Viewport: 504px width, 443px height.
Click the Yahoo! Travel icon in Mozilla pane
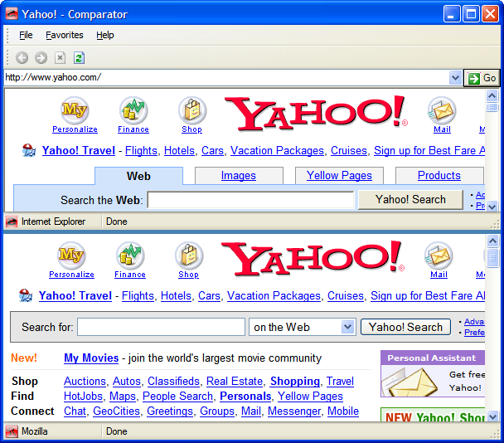(26, 295)
